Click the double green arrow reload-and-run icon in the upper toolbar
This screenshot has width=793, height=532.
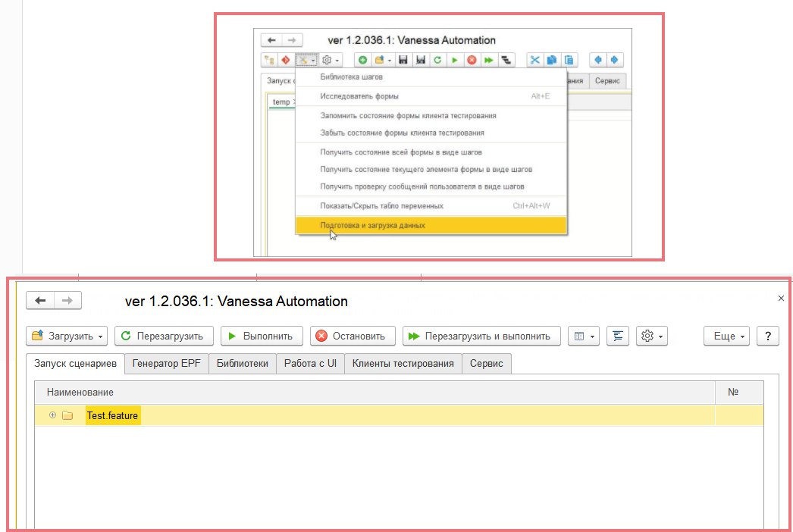[x=488, y=60]
